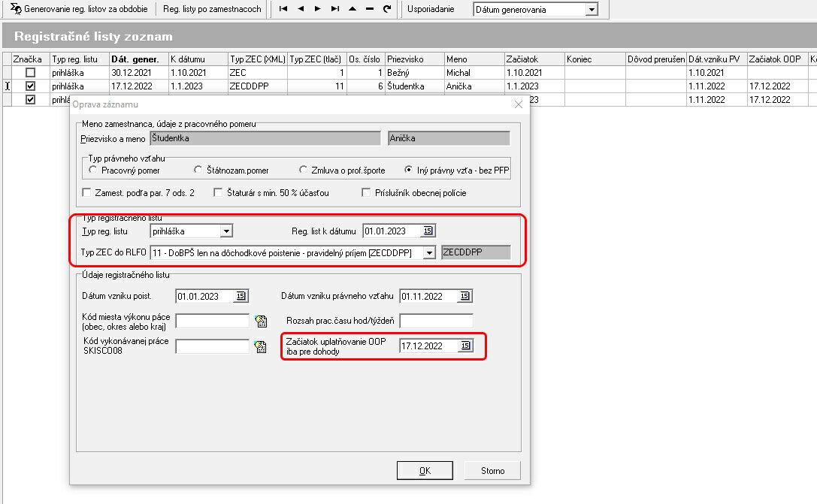The height and width of the screenshot is (504, 817).
Task: Click the Generovanie reg. listov za obdobie icon
Action: pos(15,9)
